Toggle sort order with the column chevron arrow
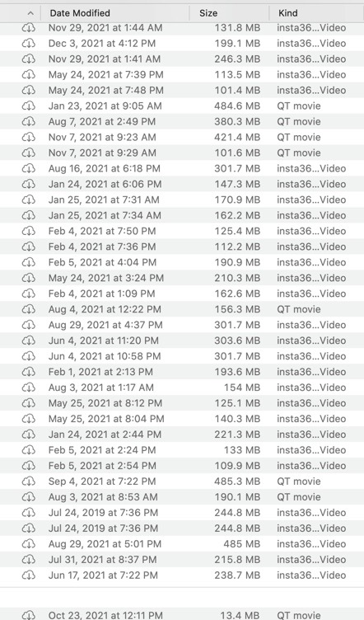 (30, 13)
